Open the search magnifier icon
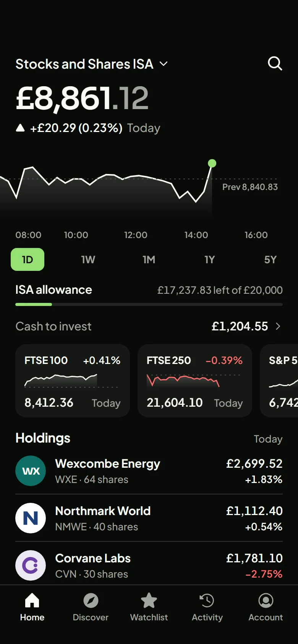This screenshot has height=644, width=298. point(275,63)
